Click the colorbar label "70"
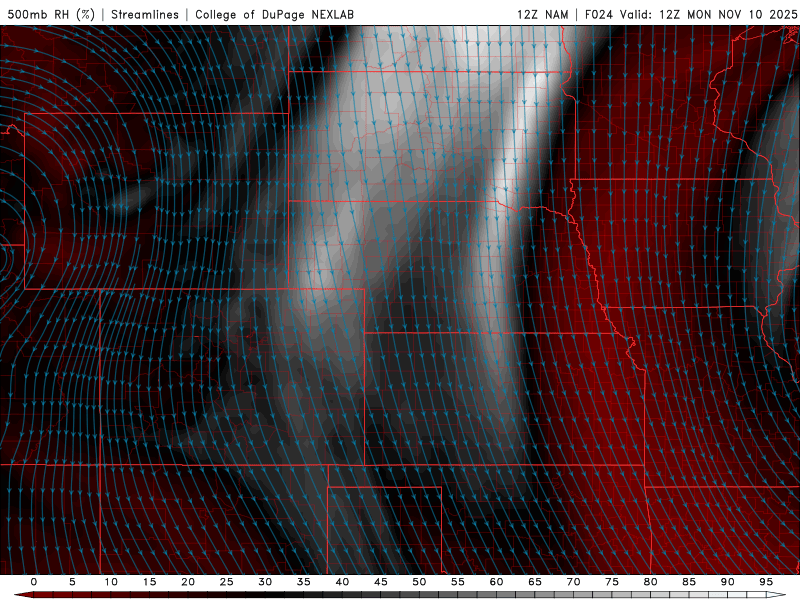800x600 pixels. tap(573, 582)
